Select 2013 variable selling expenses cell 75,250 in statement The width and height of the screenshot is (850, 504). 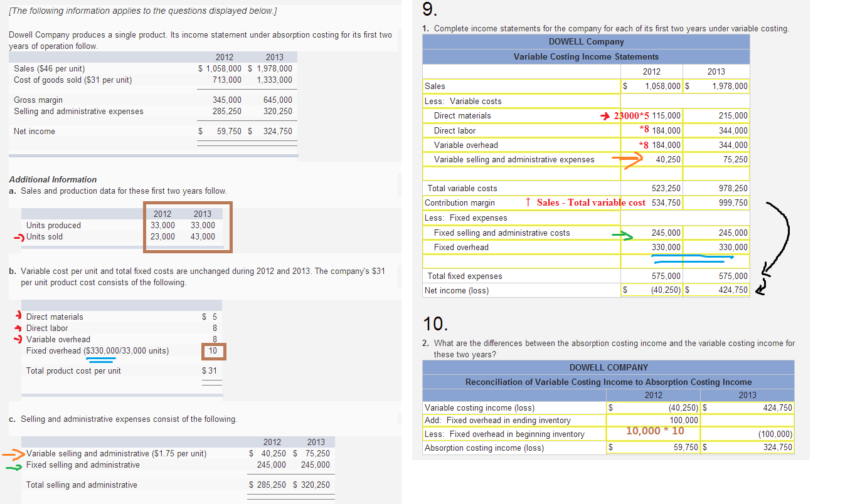[717, 159]
